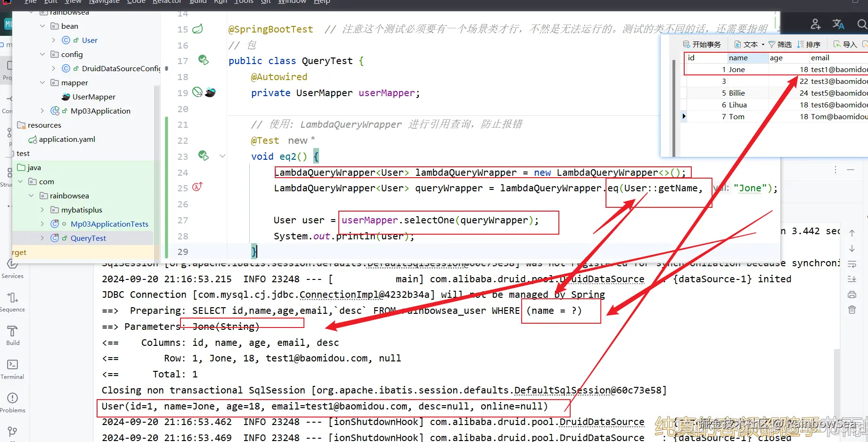Open the Sequence diagram tool window
The height and width of the screenshot is (442, 868).
point(12,302)
